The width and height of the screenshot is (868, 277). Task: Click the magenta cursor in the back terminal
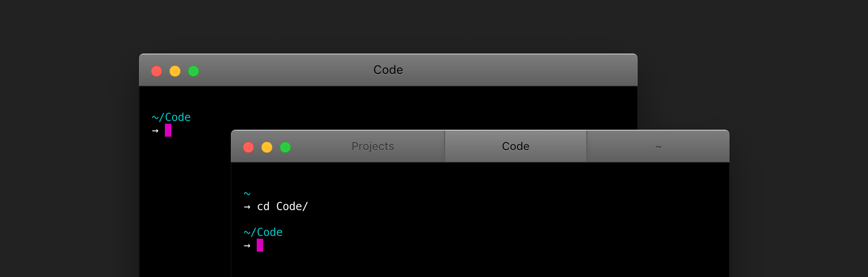tap(168, 130)
